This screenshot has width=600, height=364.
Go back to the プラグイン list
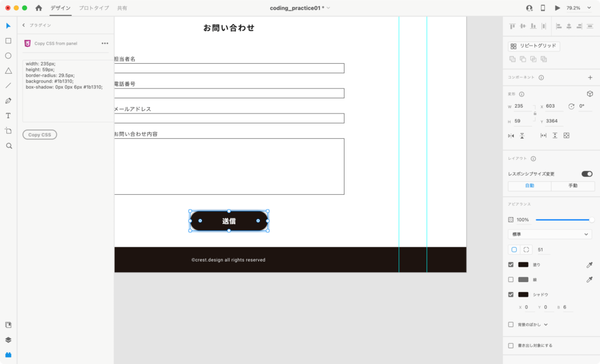pos(23,25)
